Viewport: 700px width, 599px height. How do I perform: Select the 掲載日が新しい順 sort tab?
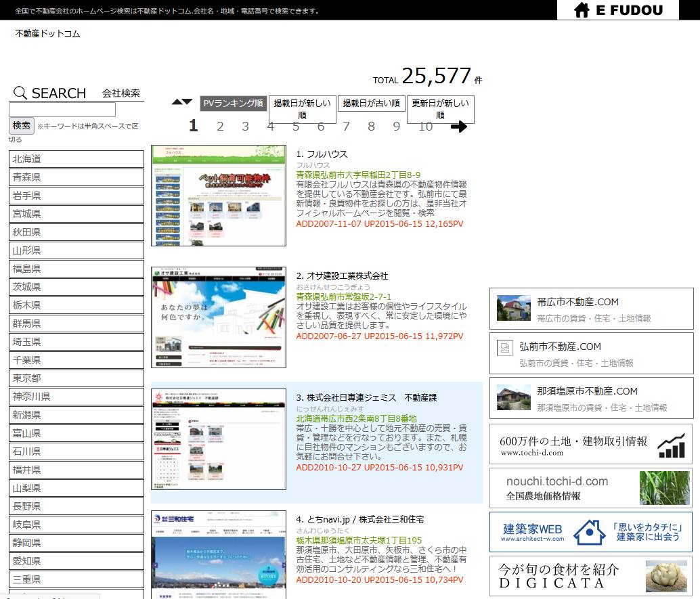click(x=302, y=110)
